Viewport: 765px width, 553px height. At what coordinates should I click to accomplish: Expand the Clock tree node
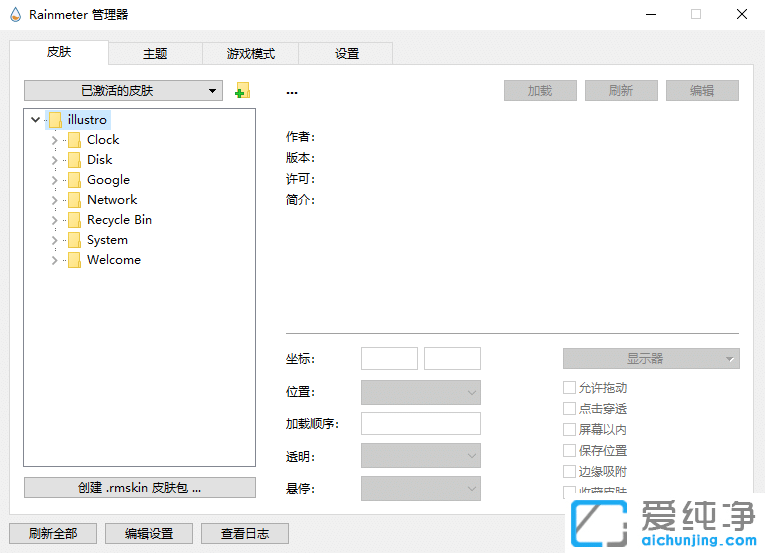(x=54, y=140)
